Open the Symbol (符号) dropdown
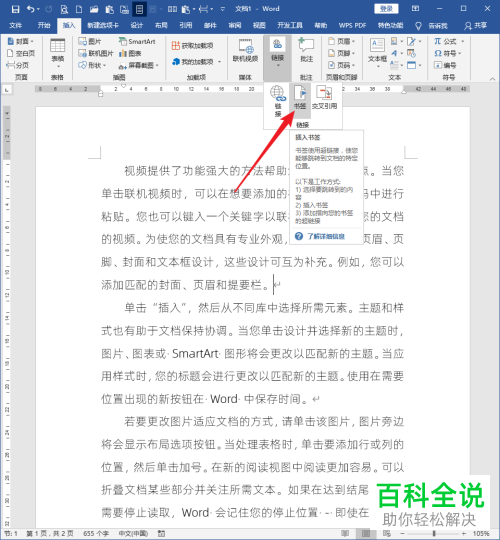The height and width of the screenshot is (540, 500). click(447, 53)
